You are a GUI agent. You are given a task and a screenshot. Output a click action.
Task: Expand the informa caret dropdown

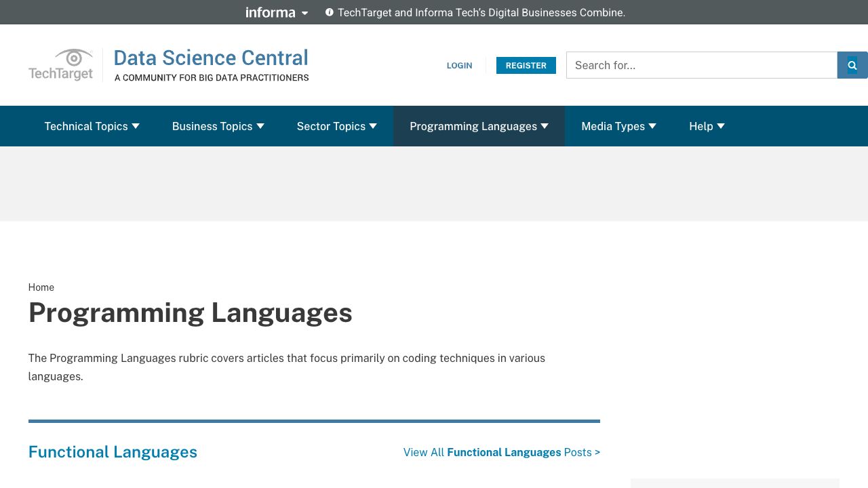(x=305, y=13)
